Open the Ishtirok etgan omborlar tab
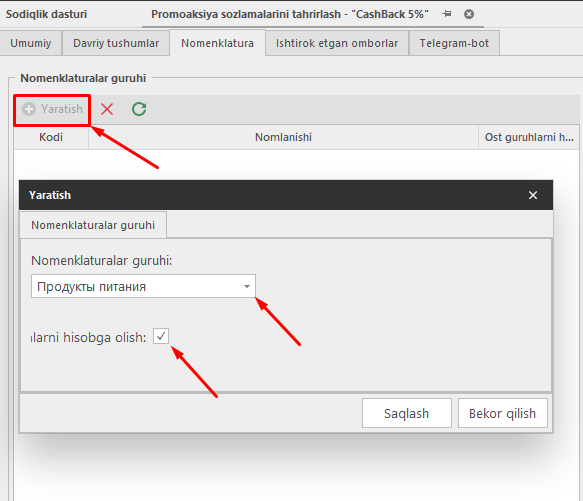Image resolution: width=583 pixels, height=501 pixels. point(337,43)
